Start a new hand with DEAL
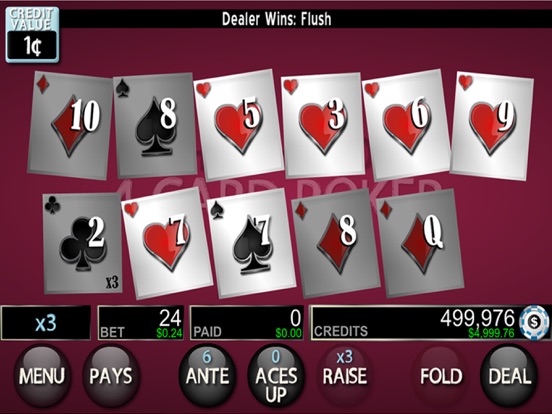Viewport: 552px width, 414px height. (509, 376)
